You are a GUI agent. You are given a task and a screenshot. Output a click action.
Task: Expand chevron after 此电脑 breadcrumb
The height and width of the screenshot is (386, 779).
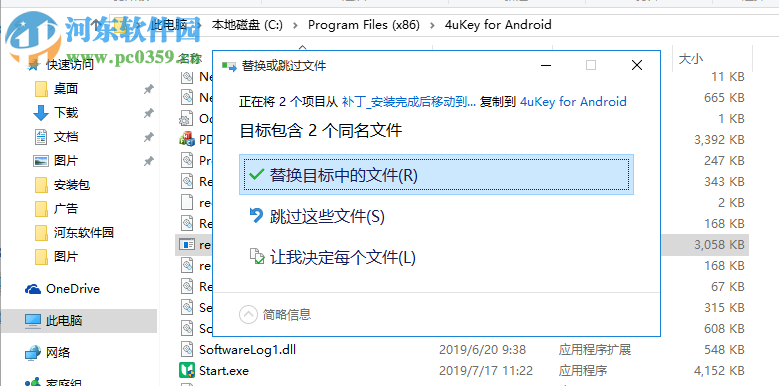199,25
